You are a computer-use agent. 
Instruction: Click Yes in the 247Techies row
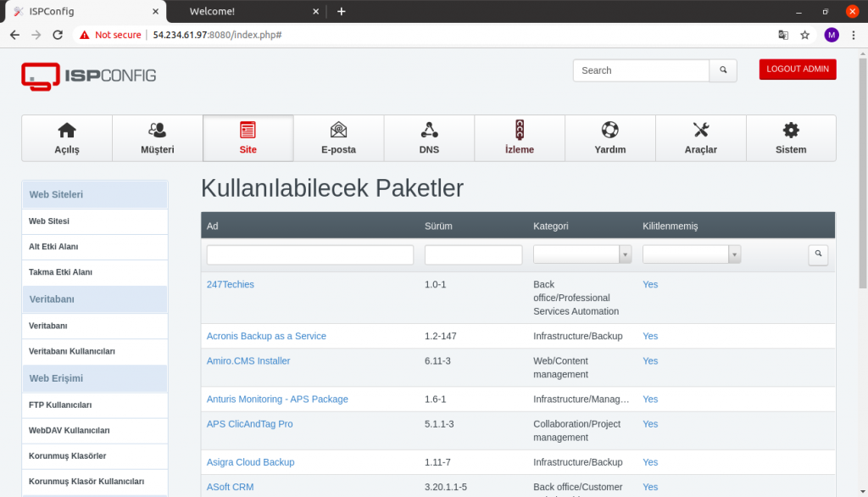tap(650, 284)
